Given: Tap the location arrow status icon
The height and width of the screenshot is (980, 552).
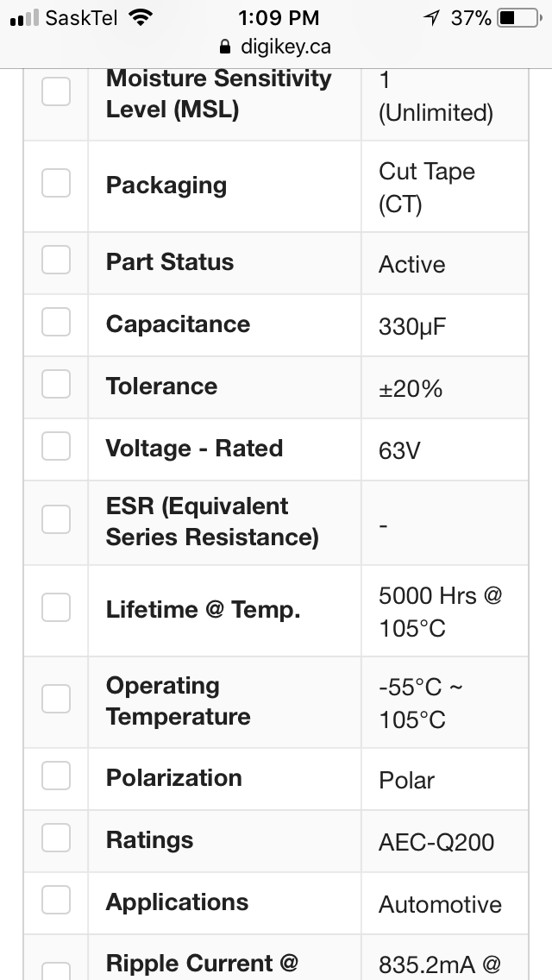Looking at the screenshot, I should 431,18.
